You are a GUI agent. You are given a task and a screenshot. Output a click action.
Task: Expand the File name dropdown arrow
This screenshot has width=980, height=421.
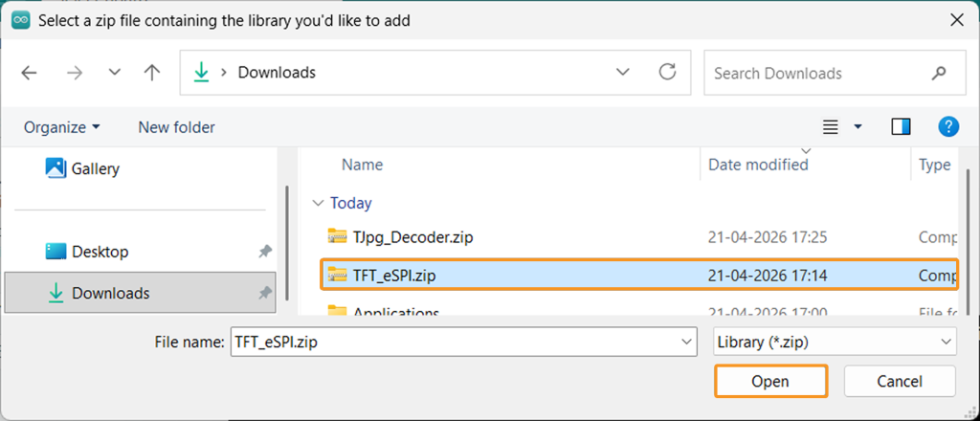pos(687,343)
